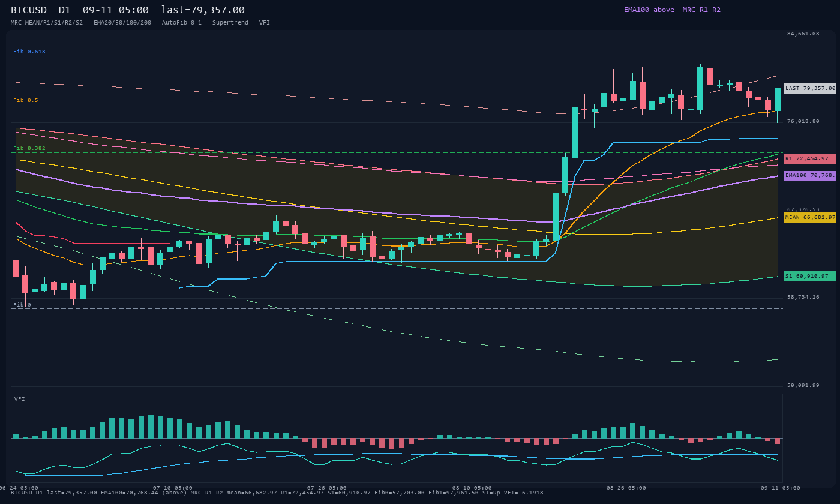Viewport: 840px width, 504px height.
Task: Click the VFI label in header legend
Action: click(x=265, y=23)
